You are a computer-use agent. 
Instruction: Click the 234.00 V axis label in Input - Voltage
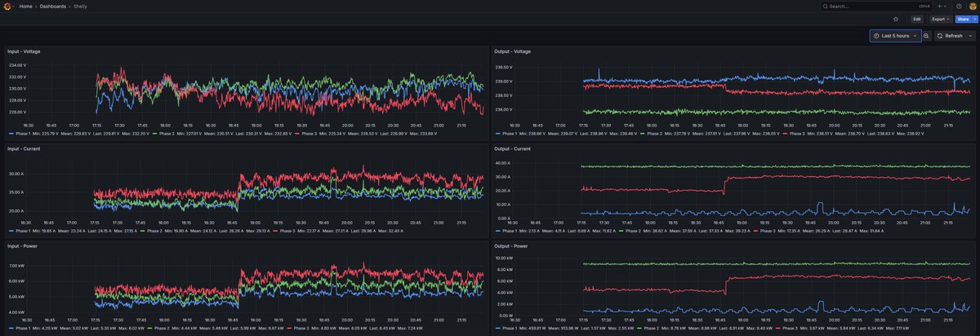point(17,65)
